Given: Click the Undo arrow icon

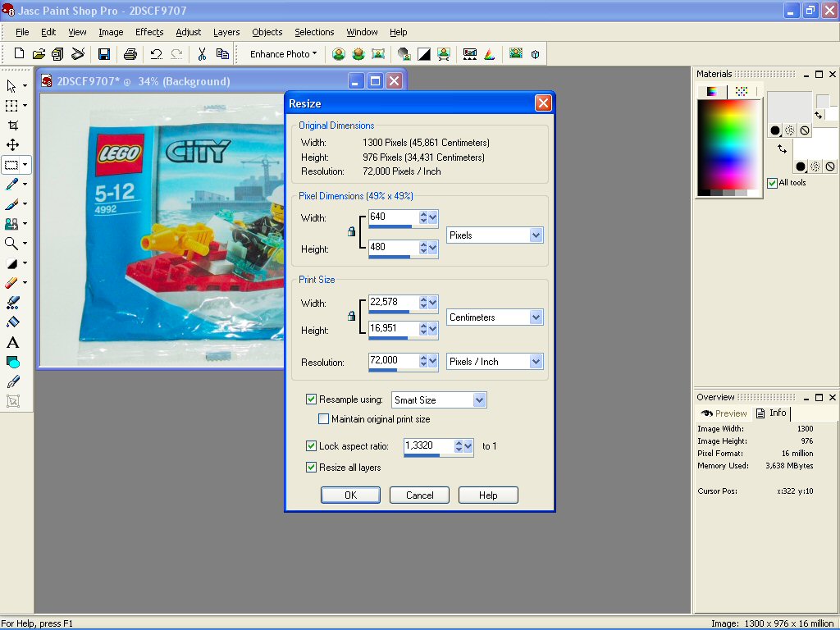Looking at the screenshot, I should [156, 54].
